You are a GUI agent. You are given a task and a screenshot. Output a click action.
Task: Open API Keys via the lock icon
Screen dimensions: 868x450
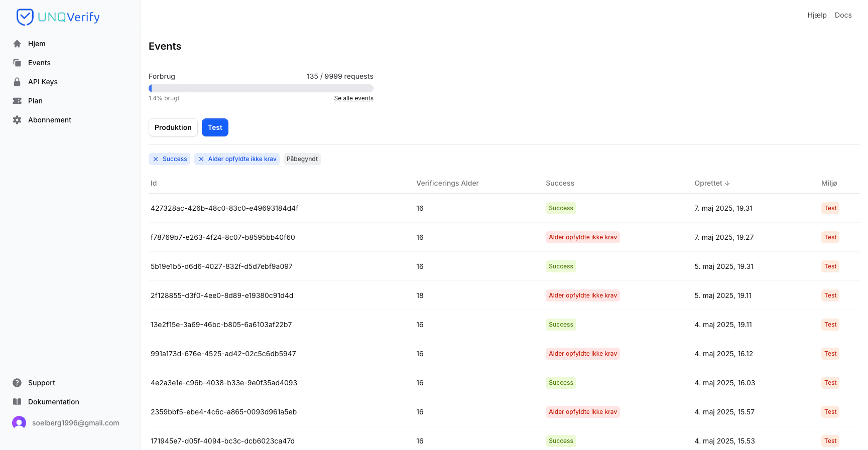pyautogui.click(x=17, y=82)
